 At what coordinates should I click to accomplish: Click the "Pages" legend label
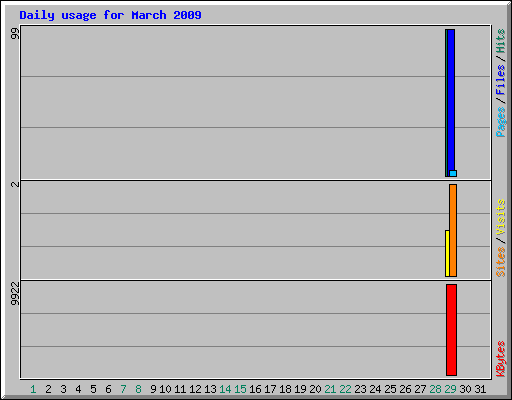500,122
